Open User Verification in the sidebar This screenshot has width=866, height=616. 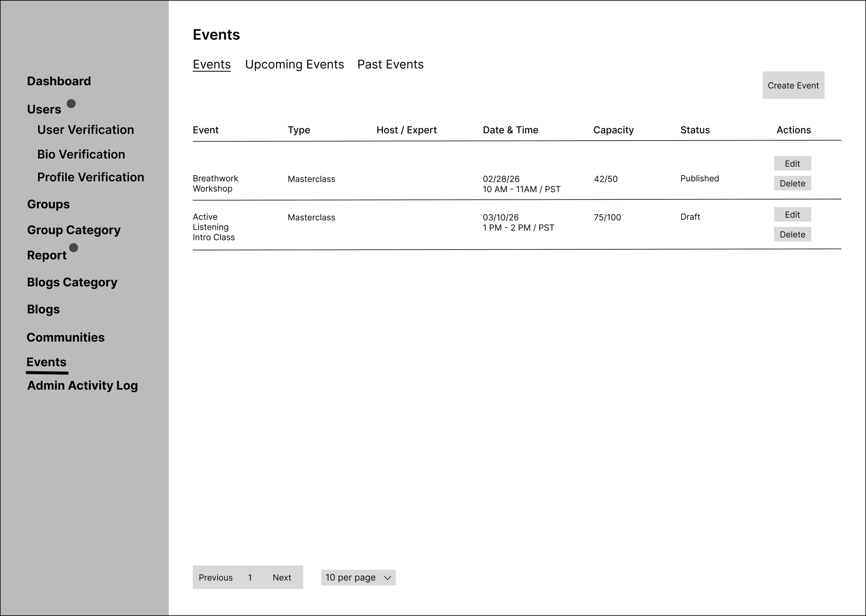click(x=85, y=130)
